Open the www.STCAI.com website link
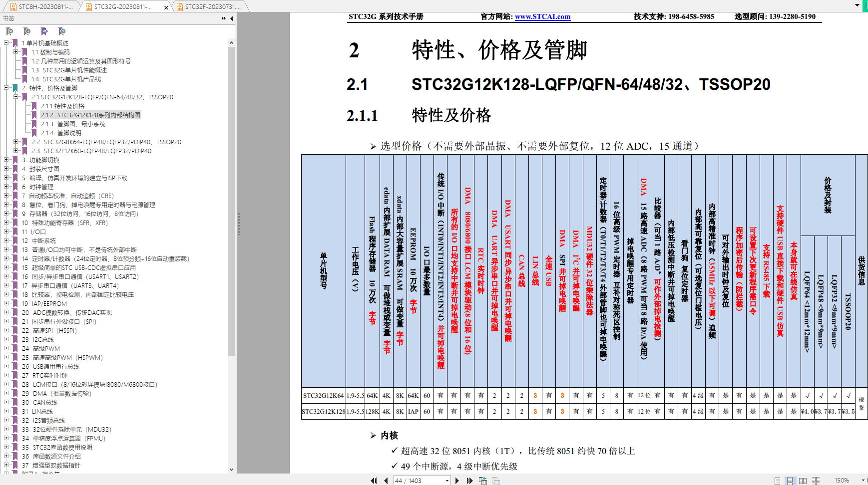This screenshot has height=485, width=868. (x=542, y=16)
